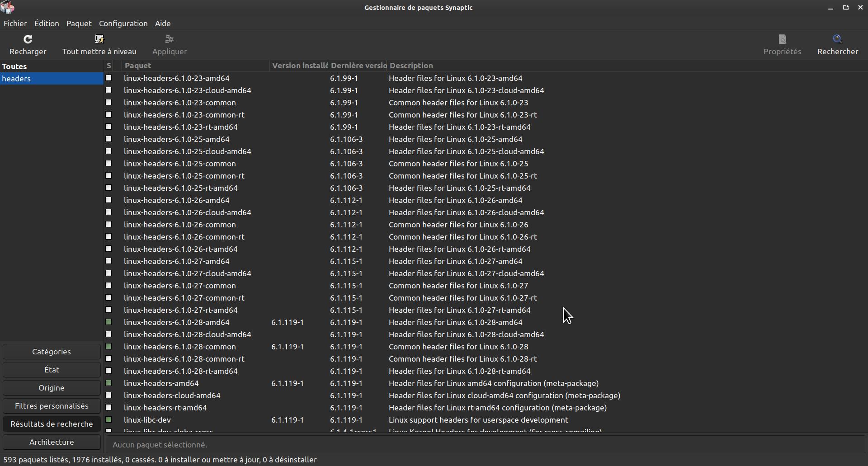Image resolution: width=868 pixels, height=466 pixels.
Task: Toggle status box for linux-headers-6.1.0-26-amd64
Action: click(x=108, y=200)
